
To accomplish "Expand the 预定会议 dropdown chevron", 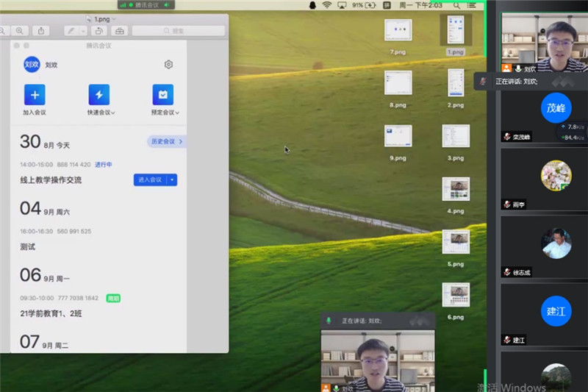I will click(177, 113).
